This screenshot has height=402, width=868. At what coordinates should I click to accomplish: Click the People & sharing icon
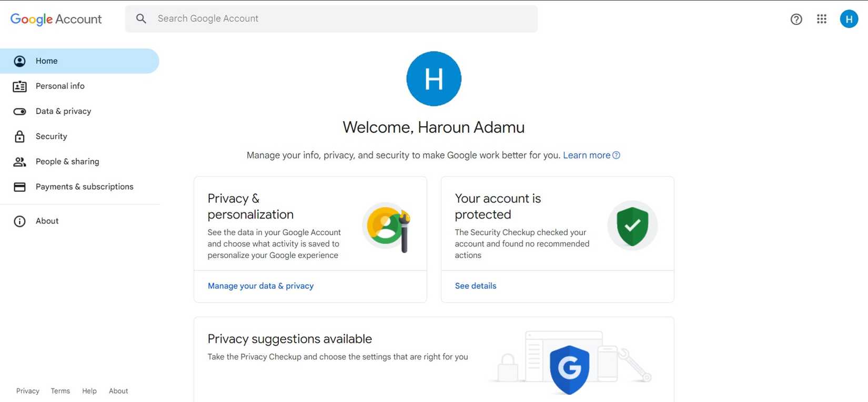tap(19, 162)
